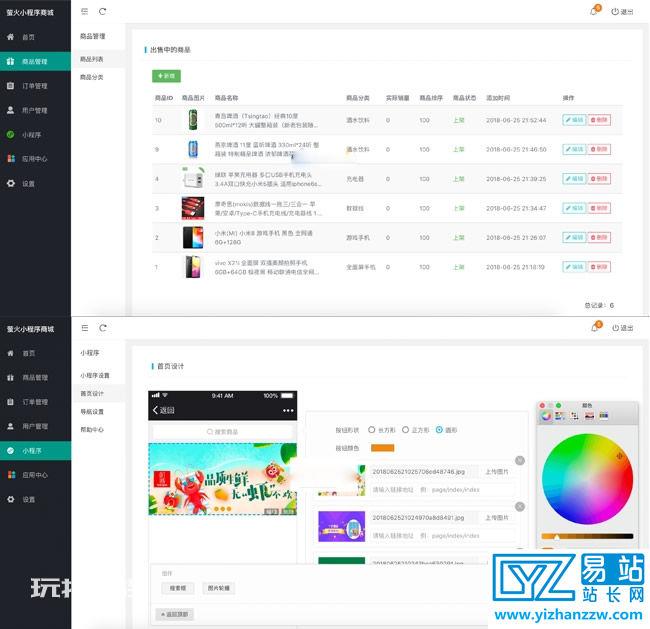This screenshot has height=629, width=650.
Task: Select the 长方形 button shape radio
Action: (x=371, y=430)
